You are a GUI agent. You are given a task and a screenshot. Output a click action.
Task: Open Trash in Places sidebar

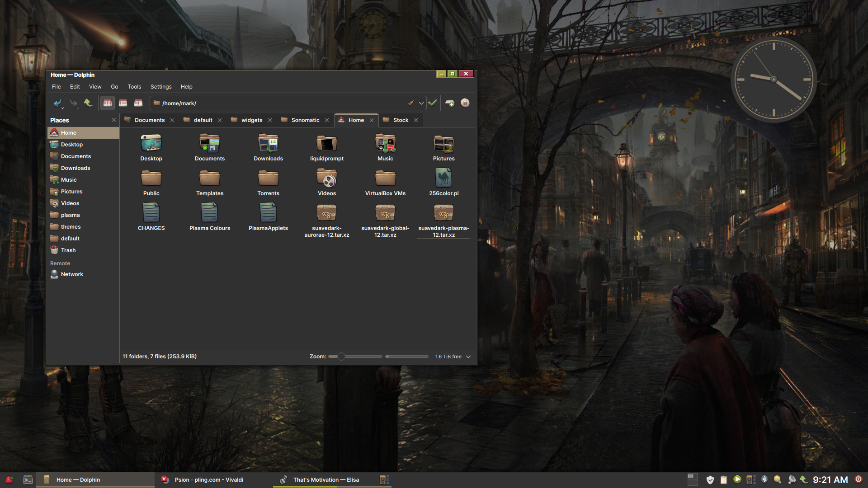[83, 250]
